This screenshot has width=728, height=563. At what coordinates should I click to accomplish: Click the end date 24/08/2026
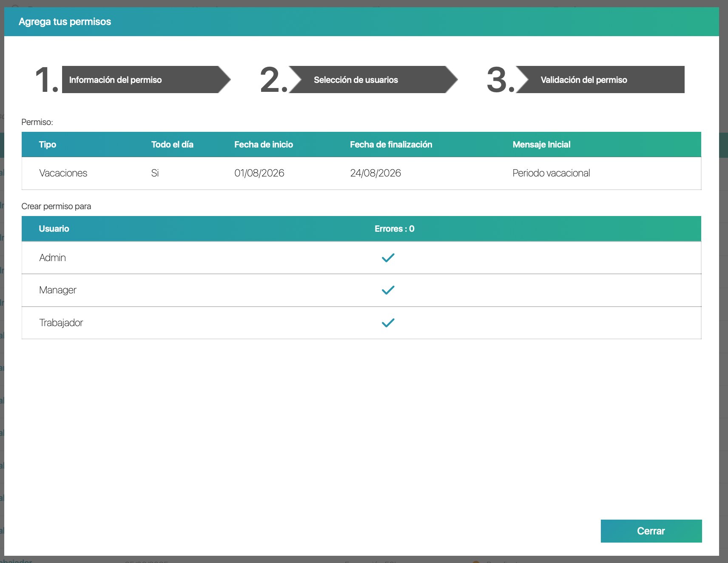click(375, 173)
